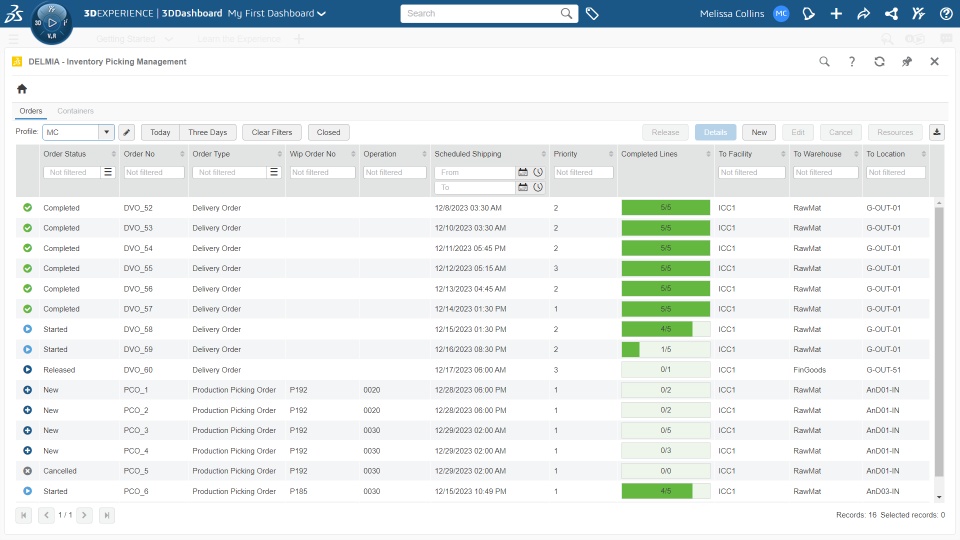Open the 3DEXPERIENCE compass
Viewport: 960px width, 540px height.
pos(51,23)
